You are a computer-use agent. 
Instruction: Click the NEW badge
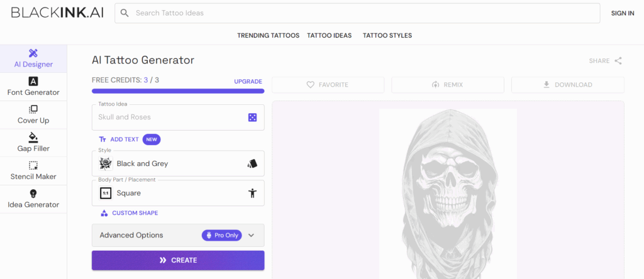152,139
